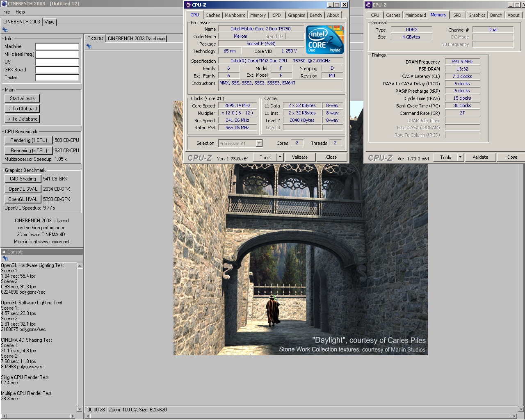This screenshot has width=525, height=420.
Task: Open SPD tab in Memory CPU-Z window
Action: (x=457, y=15)
